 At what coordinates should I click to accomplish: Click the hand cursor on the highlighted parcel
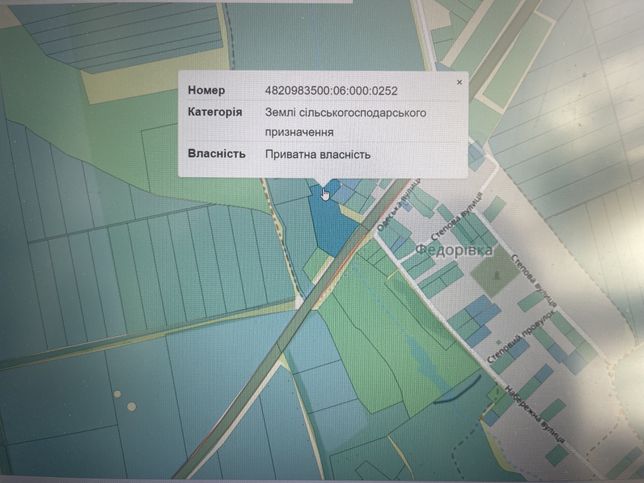point(325,194)
